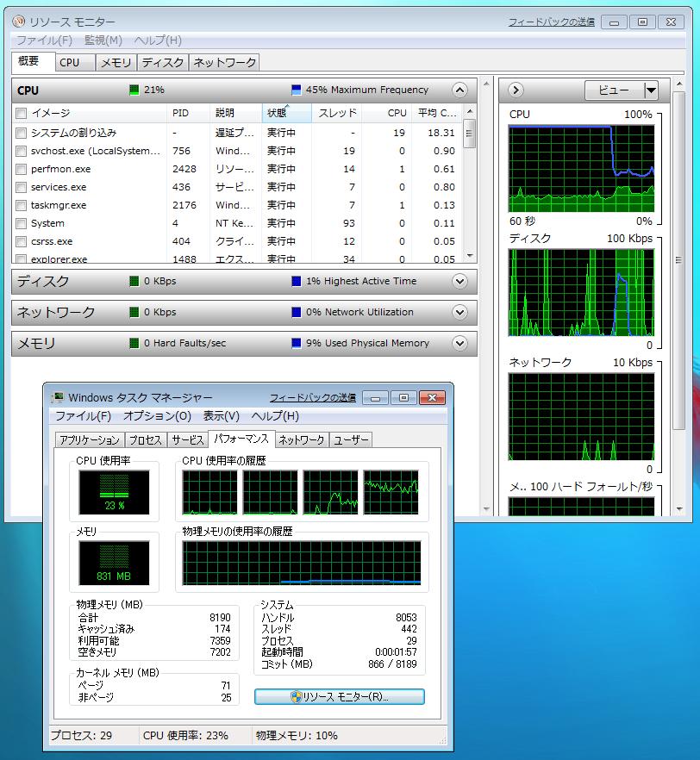
Task: Click the ビュー button in graph pane
Action: coord(614,90)
